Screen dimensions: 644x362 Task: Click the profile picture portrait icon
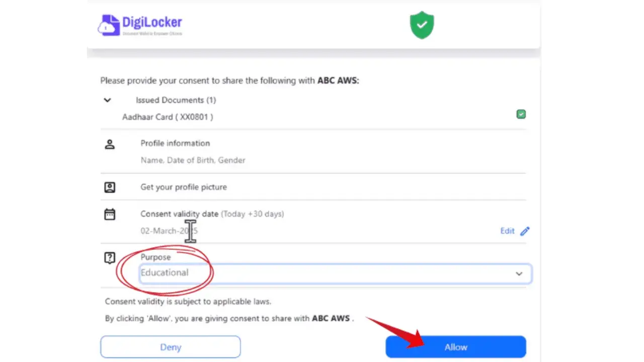coord(110,188)
